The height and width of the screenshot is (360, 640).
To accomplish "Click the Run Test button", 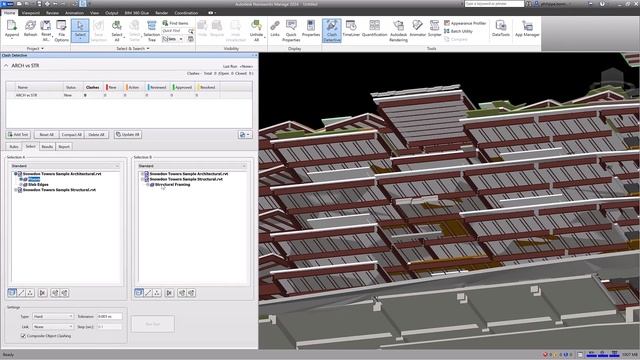I will click(153, 324).
